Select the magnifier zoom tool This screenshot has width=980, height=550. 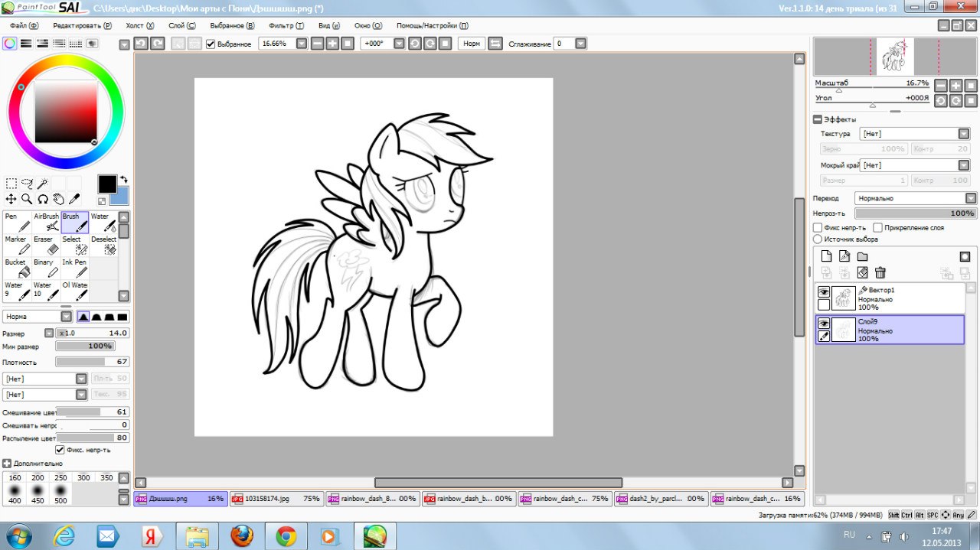tap(27, 199)
